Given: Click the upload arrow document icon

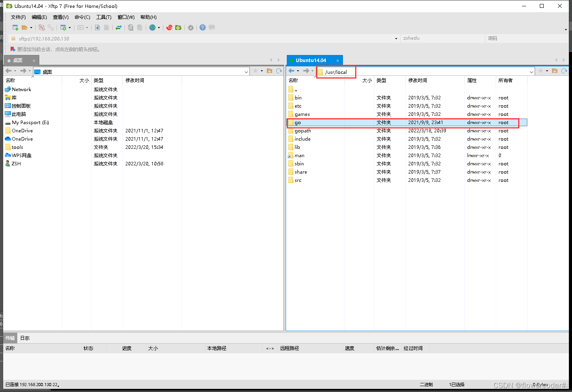Looking at the screenshot, I should 97,27.
